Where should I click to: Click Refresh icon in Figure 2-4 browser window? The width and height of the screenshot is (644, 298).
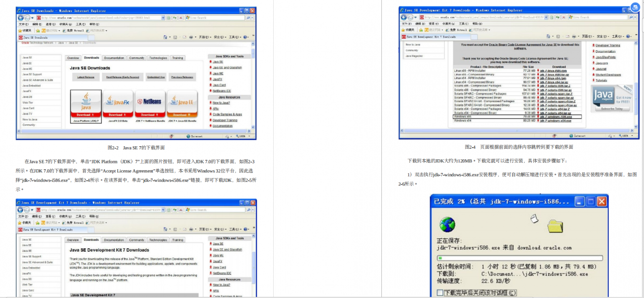(x=556, y=17)
